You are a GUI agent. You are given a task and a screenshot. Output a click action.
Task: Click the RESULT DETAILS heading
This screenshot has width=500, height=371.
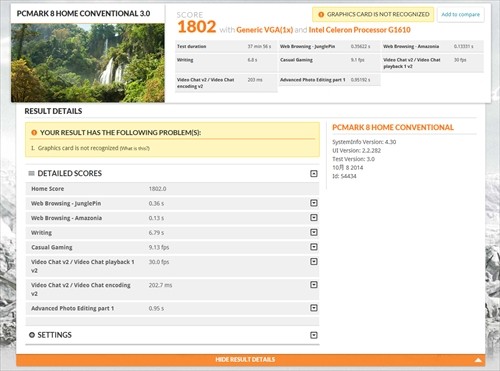click(53, 111)
